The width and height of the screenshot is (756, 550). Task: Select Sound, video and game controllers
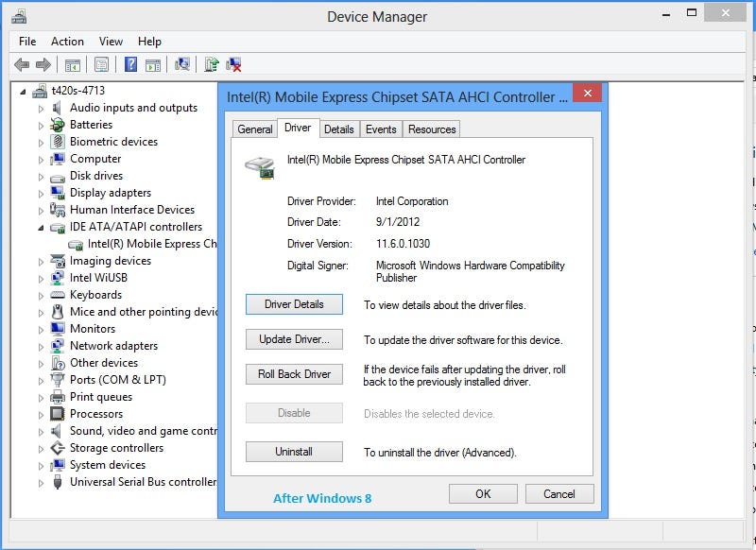[144, 431]
